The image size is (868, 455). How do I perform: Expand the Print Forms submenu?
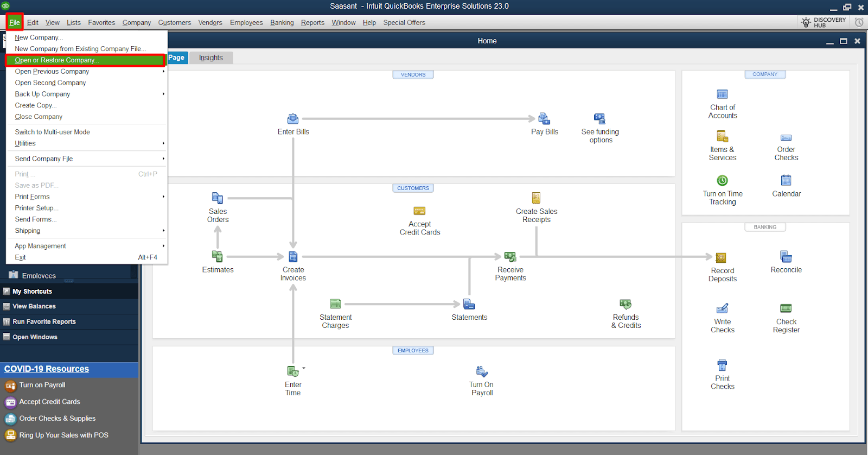pos(163,197)
